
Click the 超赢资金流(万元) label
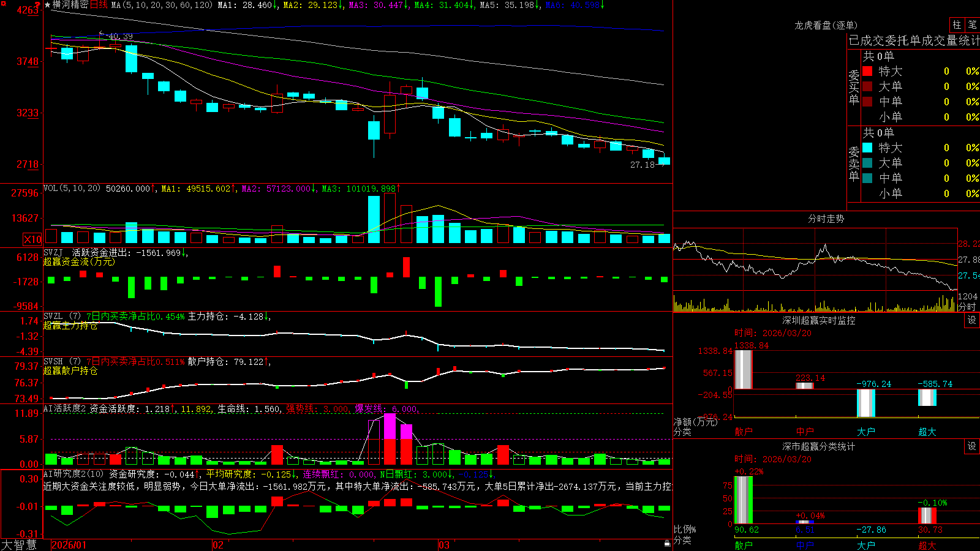pos(79,261)
